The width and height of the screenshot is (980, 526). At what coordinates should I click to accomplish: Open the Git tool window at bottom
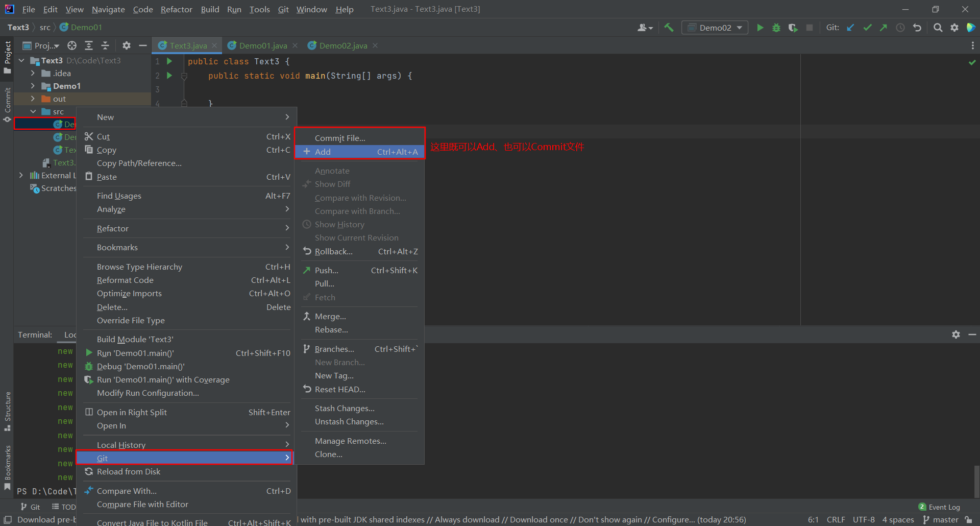point(30,507)
